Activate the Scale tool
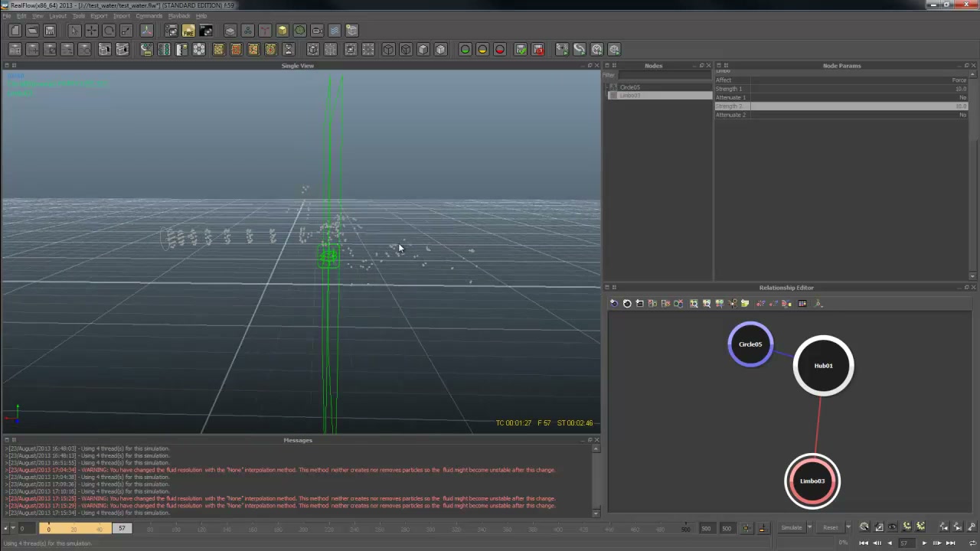Viewport: 980px width, 551px height. (x=126, y=31)
